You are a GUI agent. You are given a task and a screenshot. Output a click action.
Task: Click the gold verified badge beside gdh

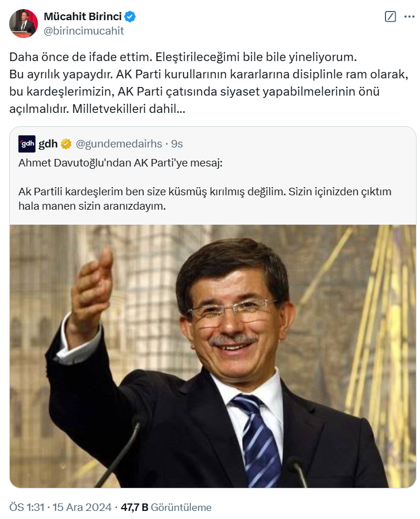click(x=66, y=144)
